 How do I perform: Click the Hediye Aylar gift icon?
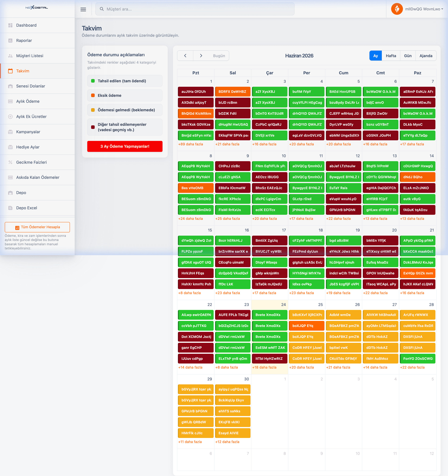pos(10,147)
